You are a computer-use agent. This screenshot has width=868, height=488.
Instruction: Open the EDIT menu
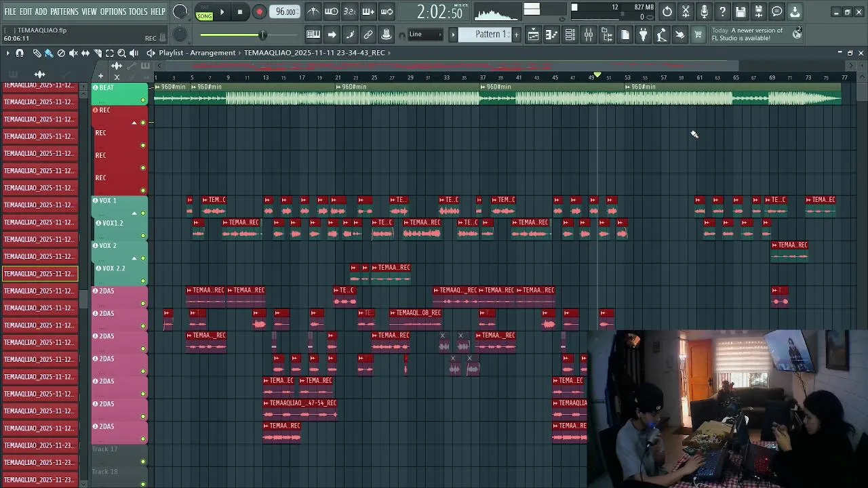click(x=26, y=12)
